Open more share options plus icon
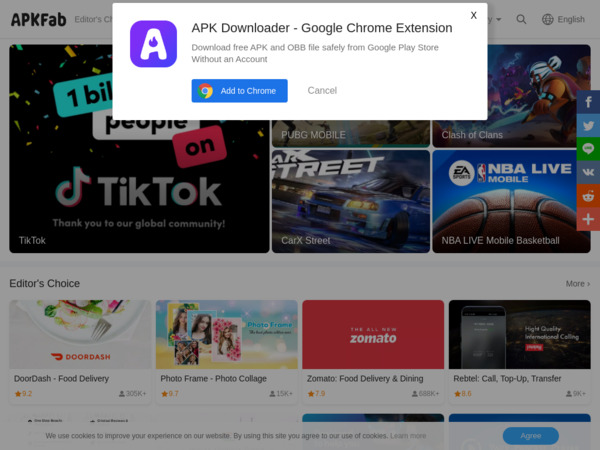The image size is (600, 450). [588, 219]
